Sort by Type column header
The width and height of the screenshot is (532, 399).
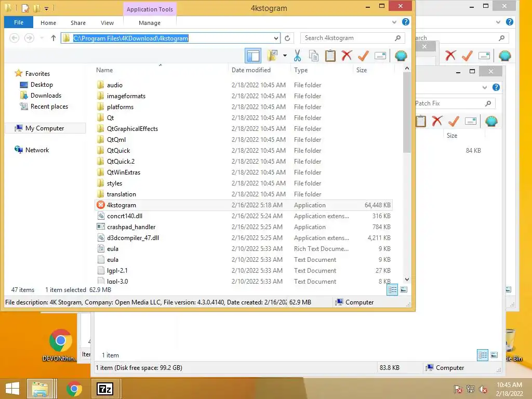301,70
